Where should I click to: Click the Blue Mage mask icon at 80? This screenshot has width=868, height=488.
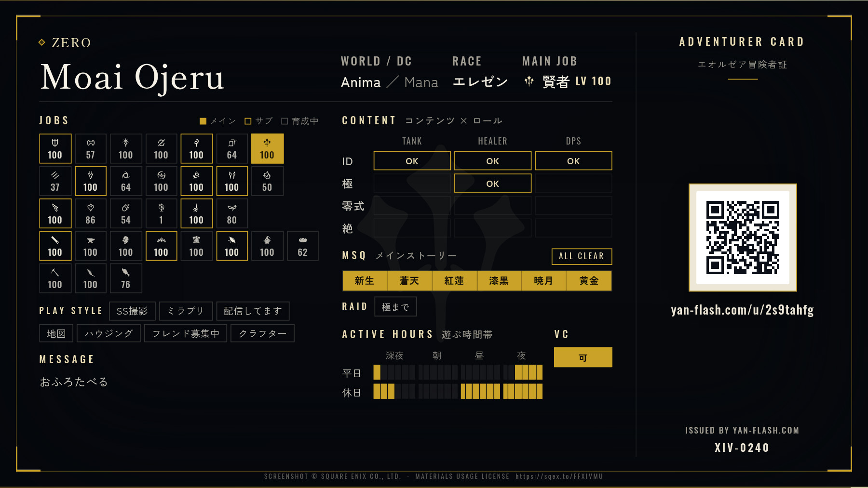click(232, 208)
